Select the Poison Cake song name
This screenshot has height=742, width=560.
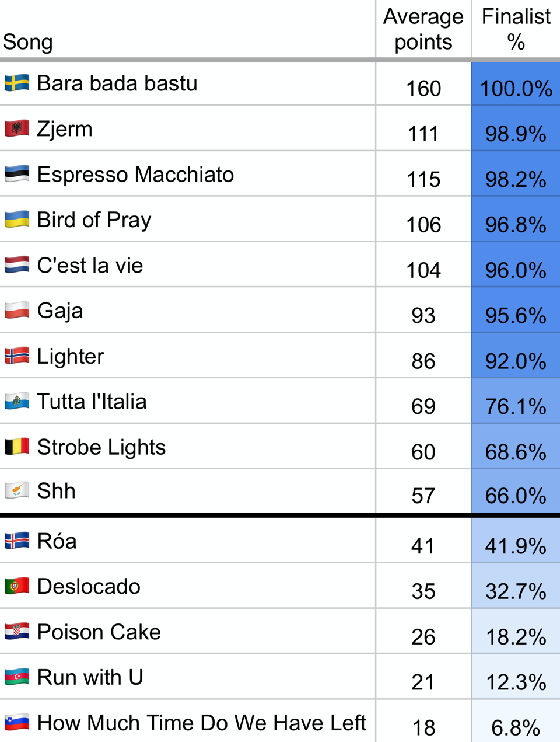point(99,632)
